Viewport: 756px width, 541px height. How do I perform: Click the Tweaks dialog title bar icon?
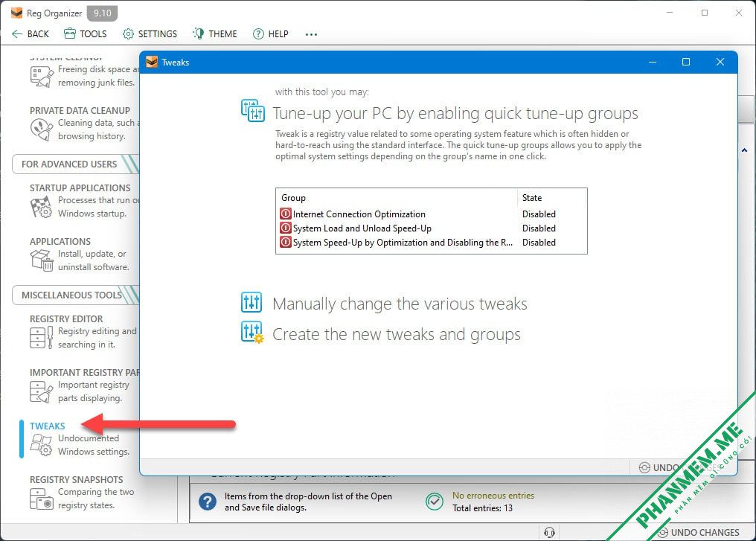pyautogui.click(x=152, y=62)
